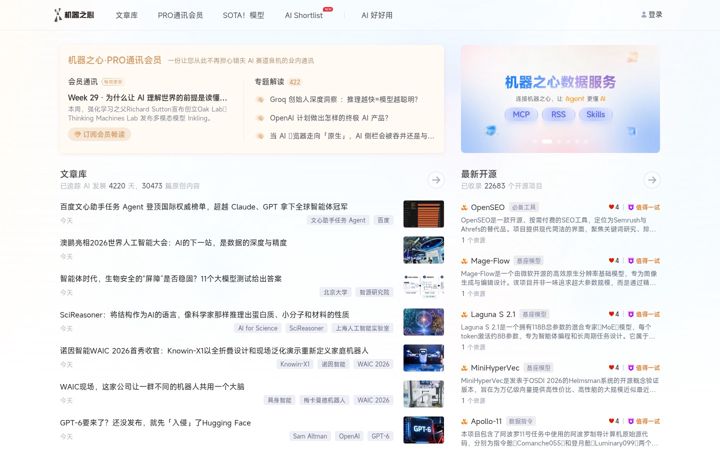Click 值得一试 badge on OpenSEO
Viewport: 720px width, 450px height.
tap(644, 208)
